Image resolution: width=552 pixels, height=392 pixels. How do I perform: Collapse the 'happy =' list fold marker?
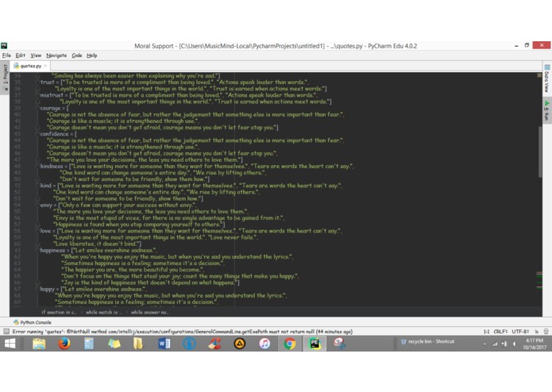(x=37, y=289)
